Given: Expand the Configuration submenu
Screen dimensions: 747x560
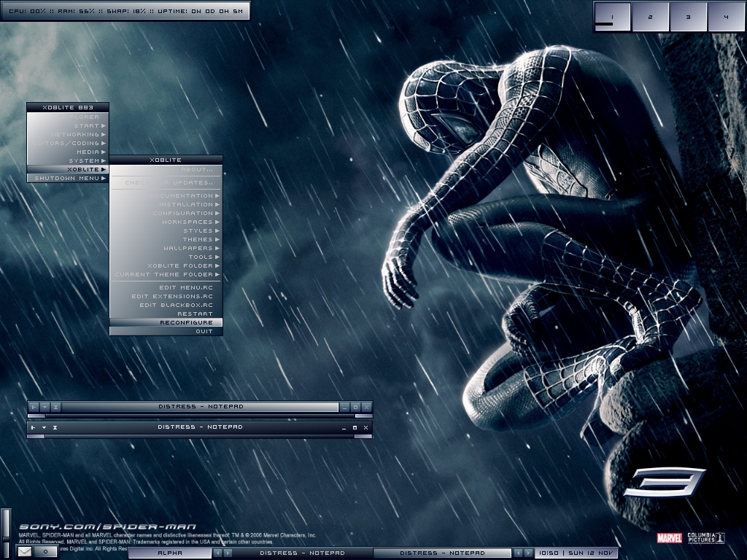Looking at the screenshot, I should click(x=166, y=214).
